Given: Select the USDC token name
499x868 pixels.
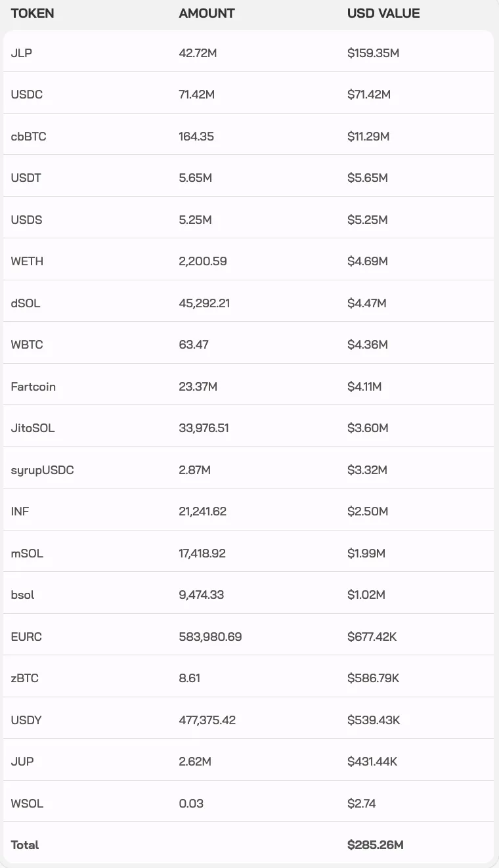Looking at the screenshot, I should [x=27, y=95].
